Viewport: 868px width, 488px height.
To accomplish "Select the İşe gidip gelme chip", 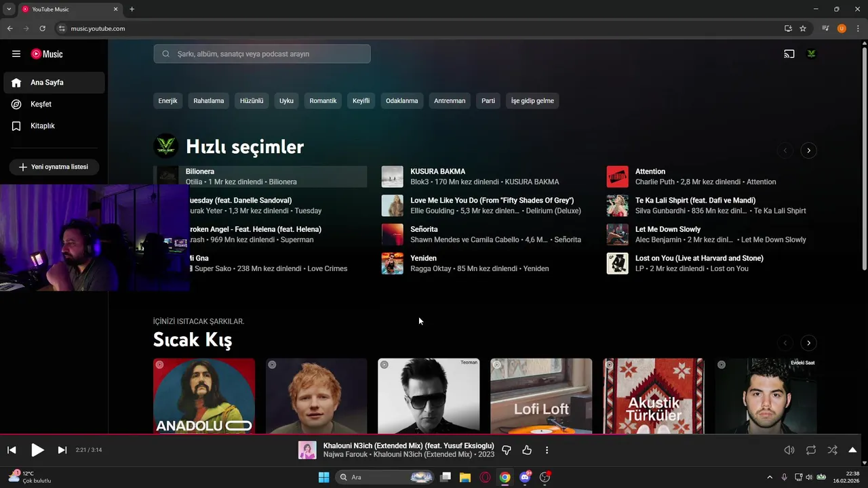I will coord(532,101).
